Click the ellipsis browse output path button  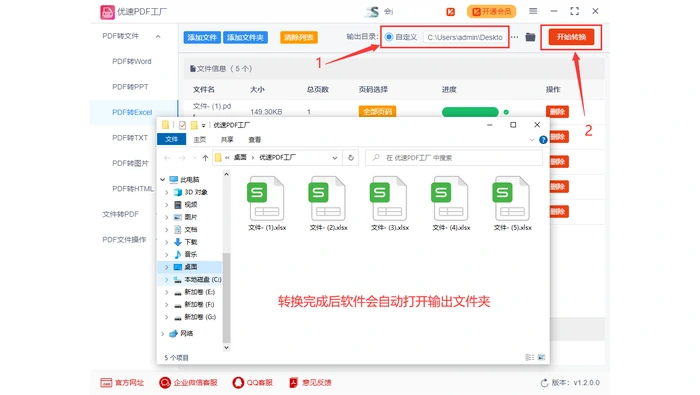[x=515, y=37]
